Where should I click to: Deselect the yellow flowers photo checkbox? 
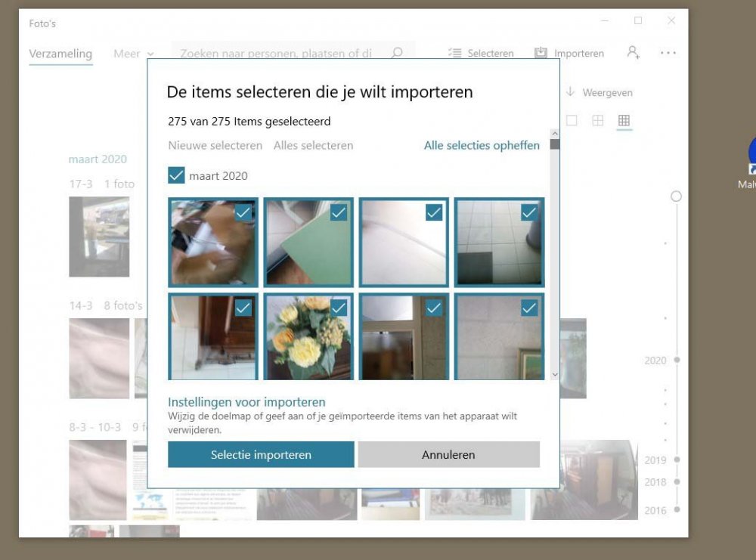pyautogui.click(x=339, y=308)
